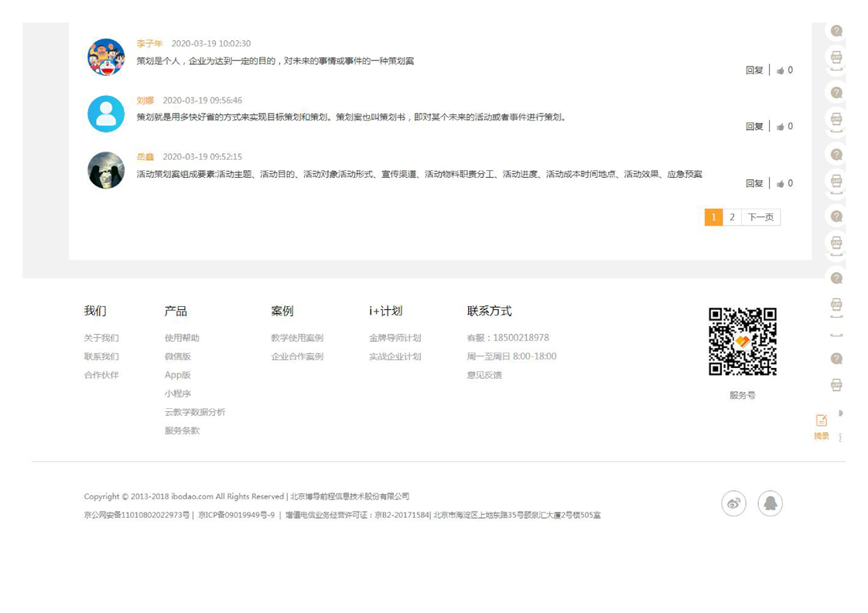Click 下一页 to go to next page
The width and height of the screenshot is (868, 613).
[760, 217]
